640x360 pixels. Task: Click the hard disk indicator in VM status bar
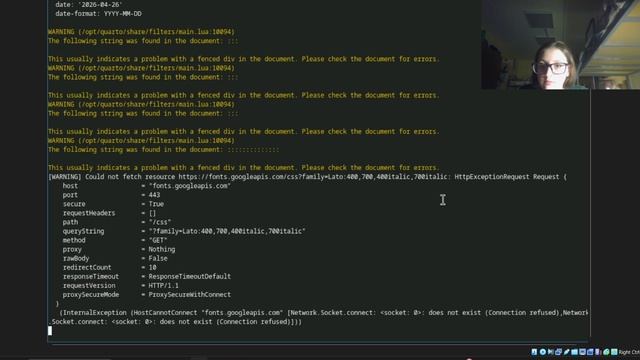pos(534,352)
